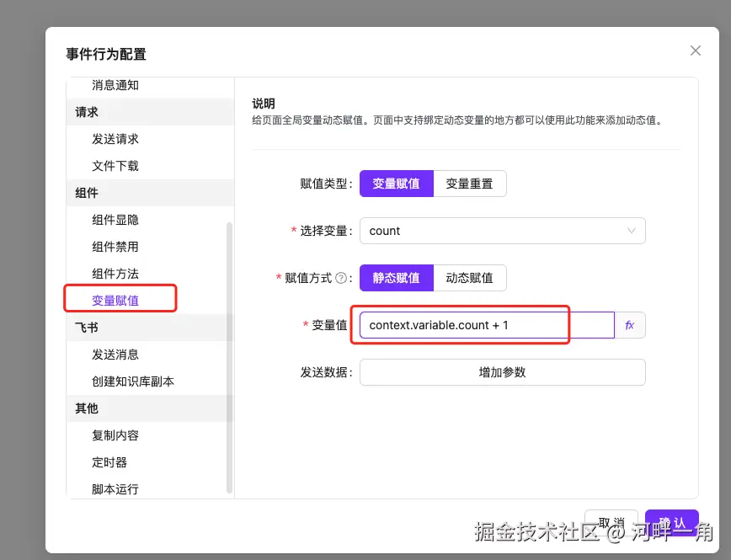Click the 飞书 group header

pyautogui.click(x=150, y=328)
